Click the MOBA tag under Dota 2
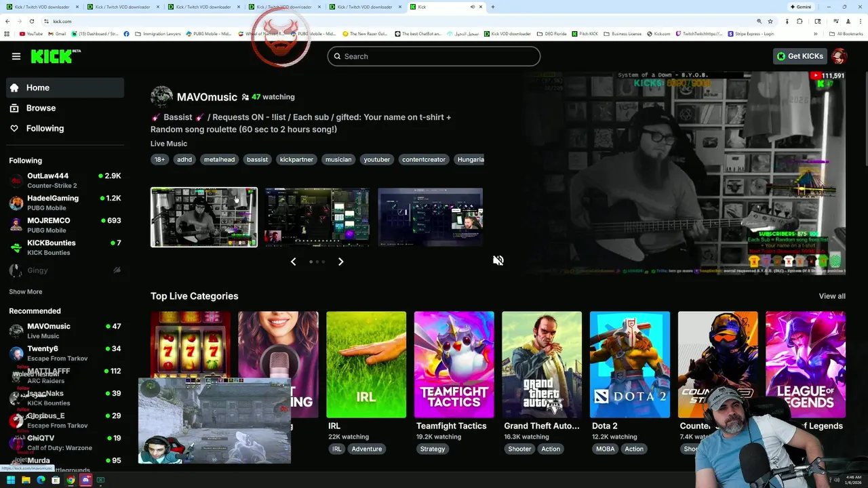Viewport: 868px width, 488px height. (605, 449)
